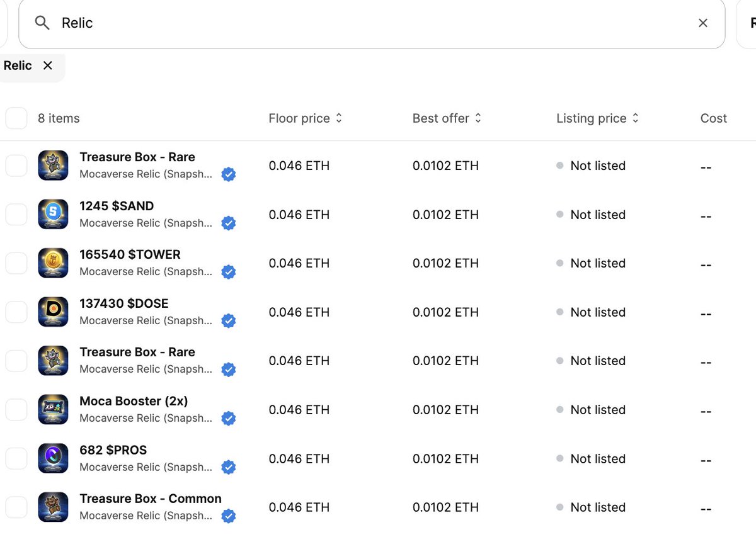
Task: Open the 1245 $SAND item name
Action: (117, 206)
